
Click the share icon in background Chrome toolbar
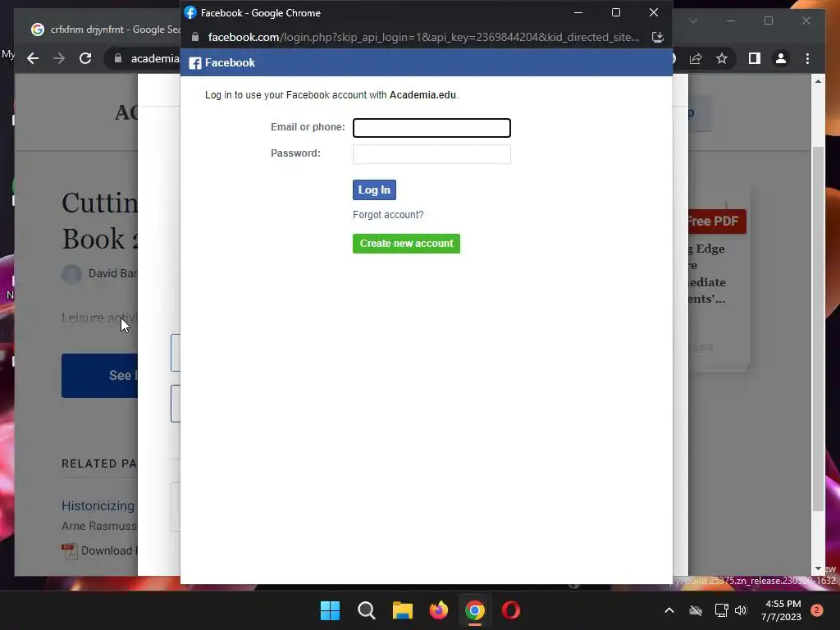696,58
